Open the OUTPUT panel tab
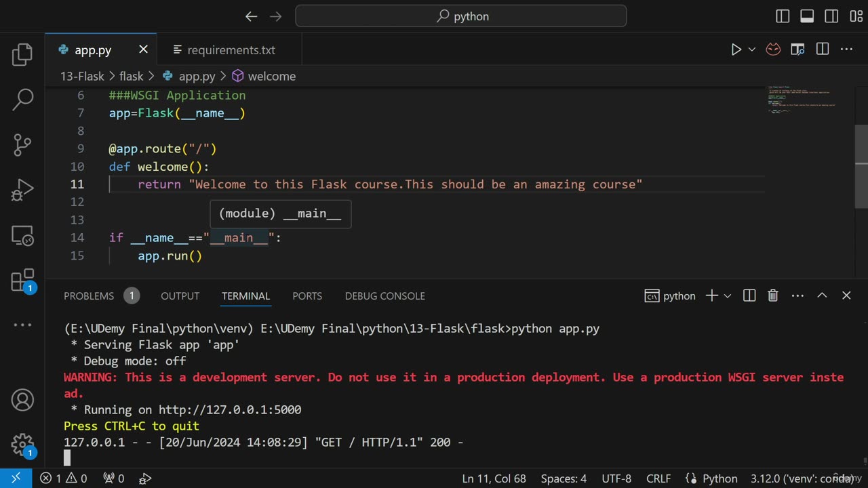Image resolution: width=868 pixels, height=488 pixels. [180, 296]
